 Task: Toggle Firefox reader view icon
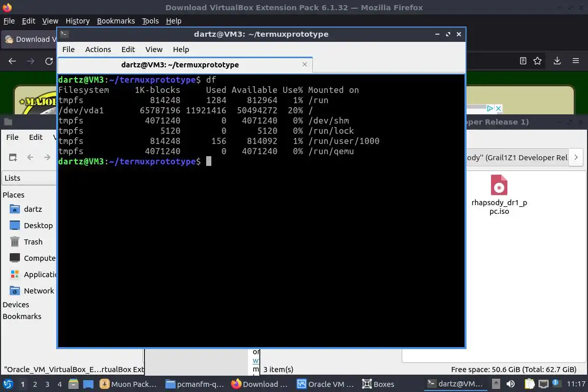(x=523, y=61)
